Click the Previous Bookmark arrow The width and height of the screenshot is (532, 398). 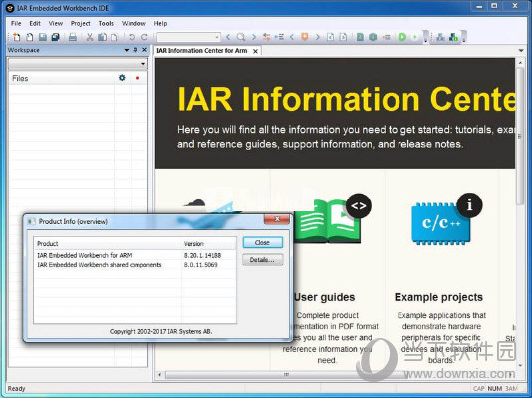(x=292, y=37)
